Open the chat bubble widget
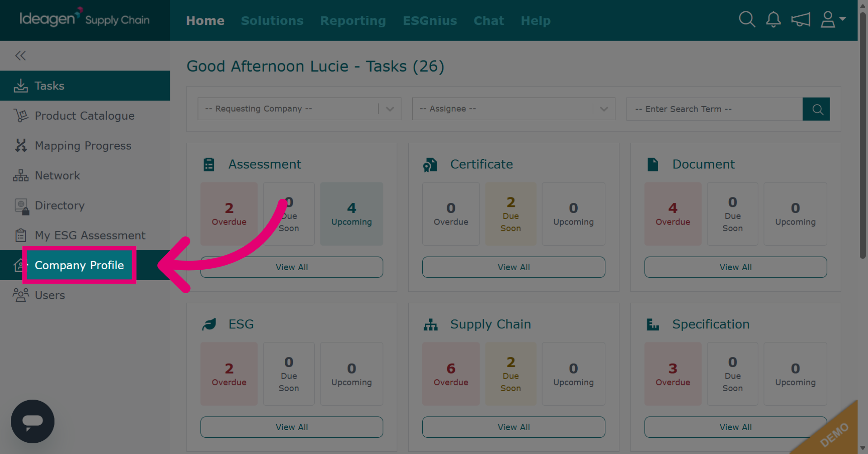The height and width of the screenshot is (454, 868). [33, 421]
